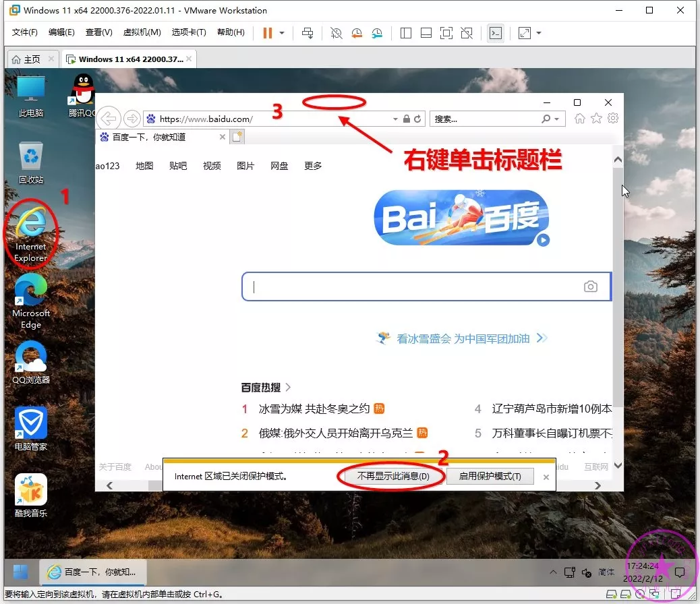Image resolution: width=700 pixels, height=604 pixels.
Task: Click the IE home icon
Action: click(579, 119)
